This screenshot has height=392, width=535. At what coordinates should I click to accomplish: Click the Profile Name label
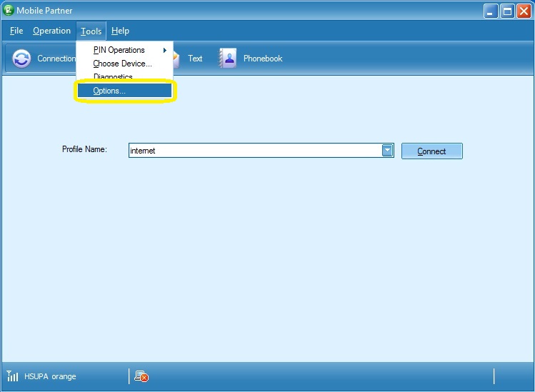84,149
